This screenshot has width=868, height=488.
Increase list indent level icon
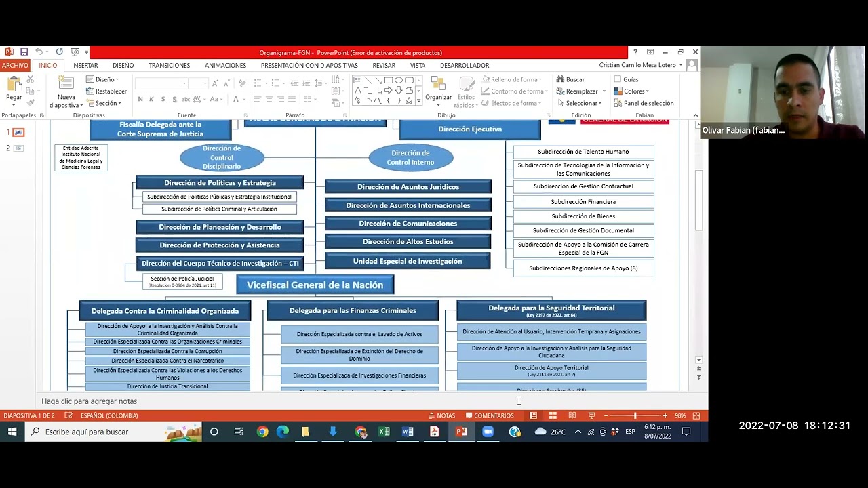point(305,83)
